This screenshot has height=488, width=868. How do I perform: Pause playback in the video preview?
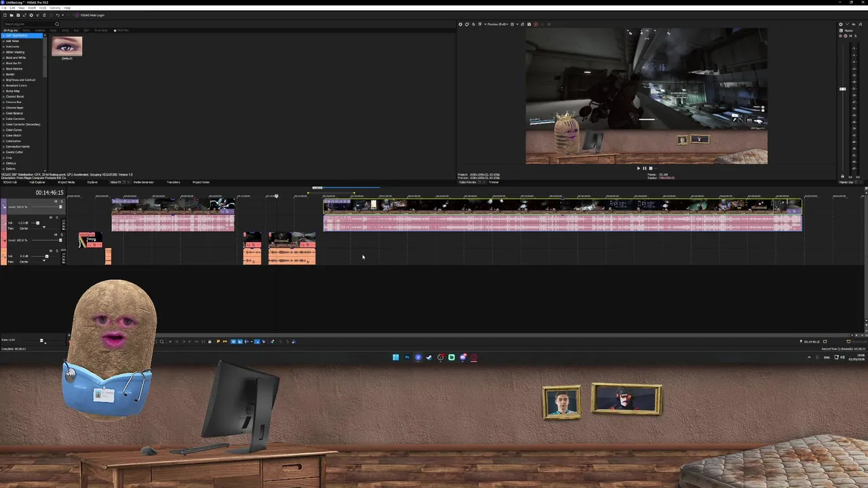(645, 168)
